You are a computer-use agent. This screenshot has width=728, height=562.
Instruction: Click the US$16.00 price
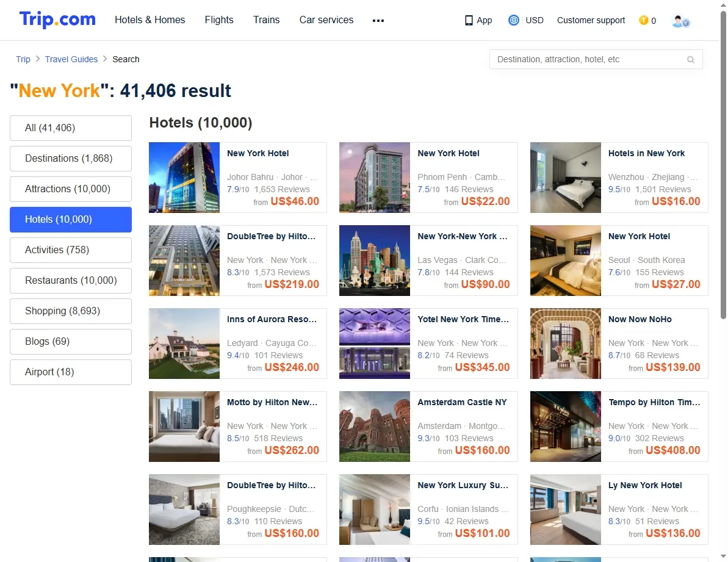676,201
